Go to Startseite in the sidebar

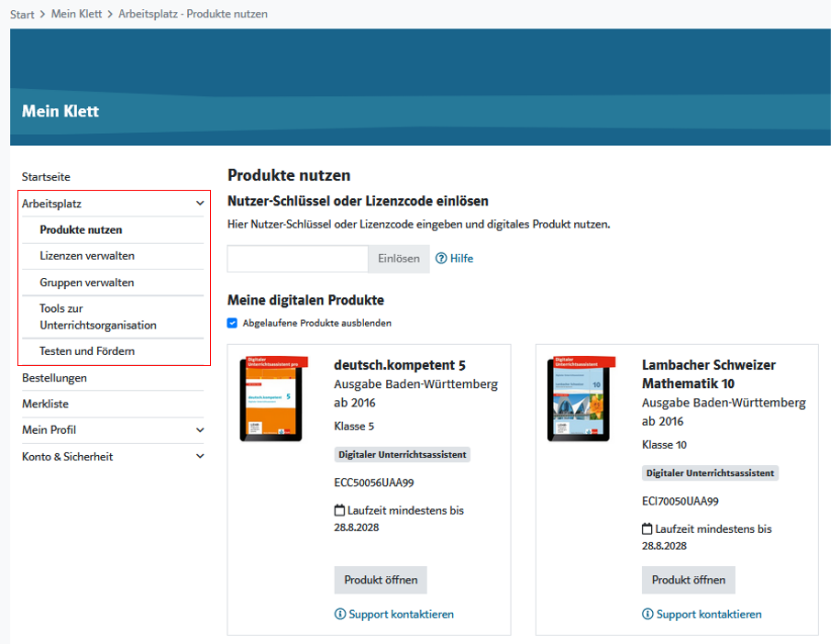(x=46, y=177)
